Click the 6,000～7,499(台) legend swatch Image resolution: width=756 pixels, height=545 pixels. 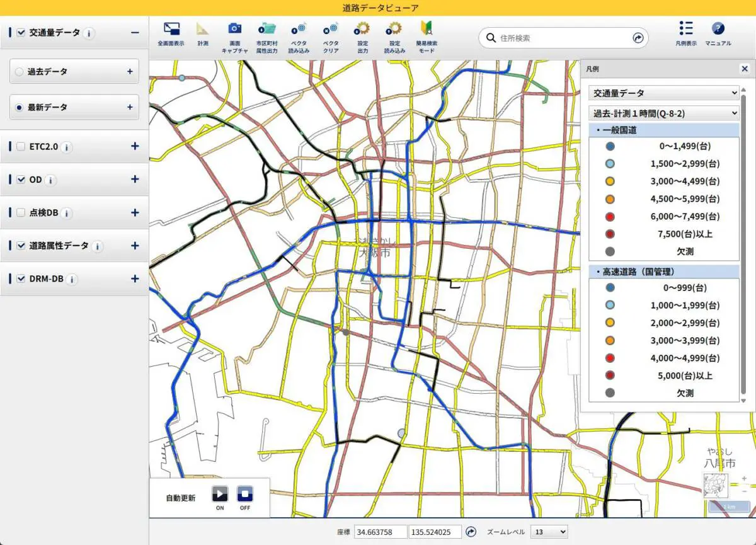coord(609,217)
